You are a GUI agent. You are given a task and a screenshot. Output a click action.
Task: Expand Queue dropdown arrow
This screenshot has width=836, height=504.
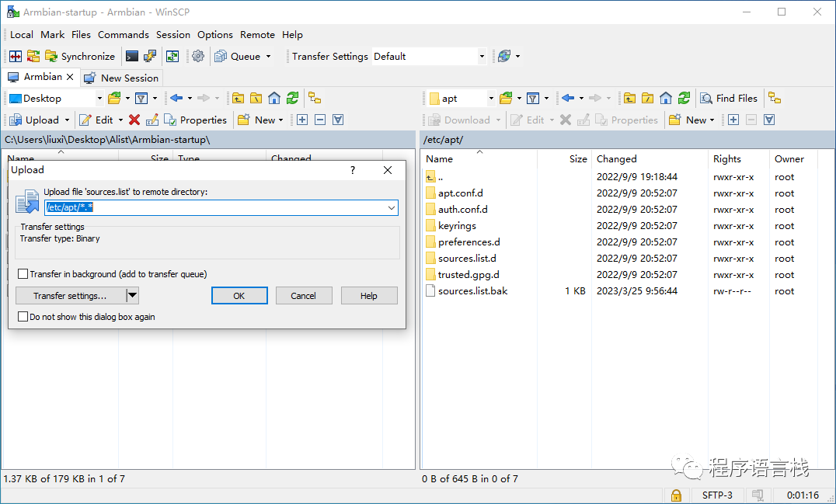coord(268,57)
